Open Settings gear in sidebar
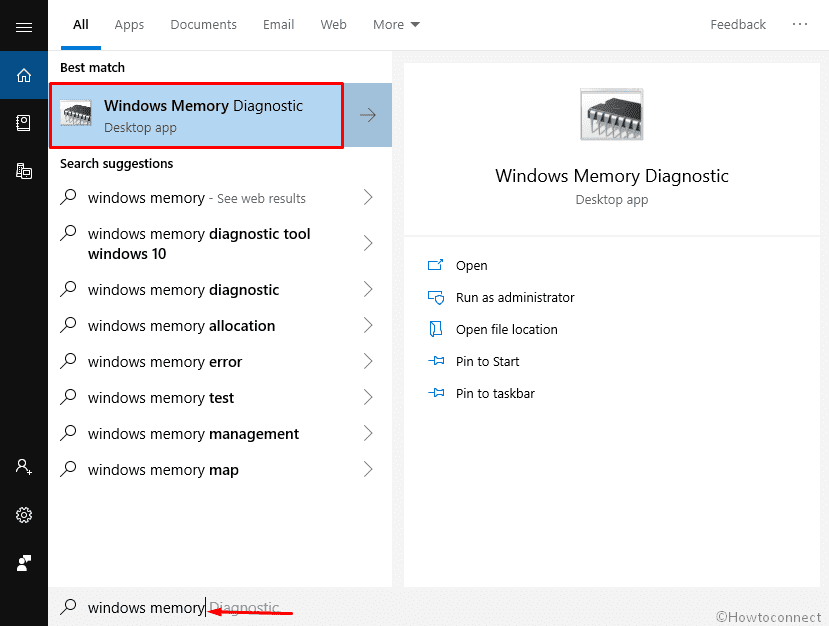829x626 pixels. click(x=24, y=514)
